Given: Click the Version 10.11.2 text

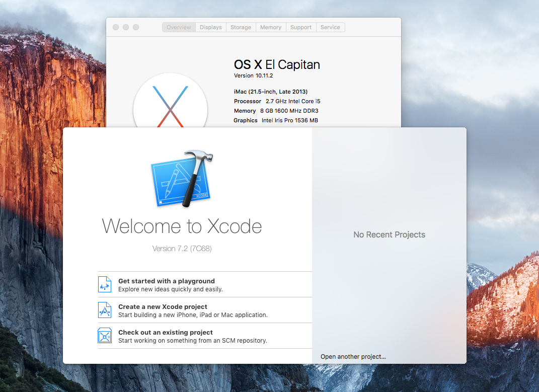Looking at the screenshot, I should (x=253, y=75).
